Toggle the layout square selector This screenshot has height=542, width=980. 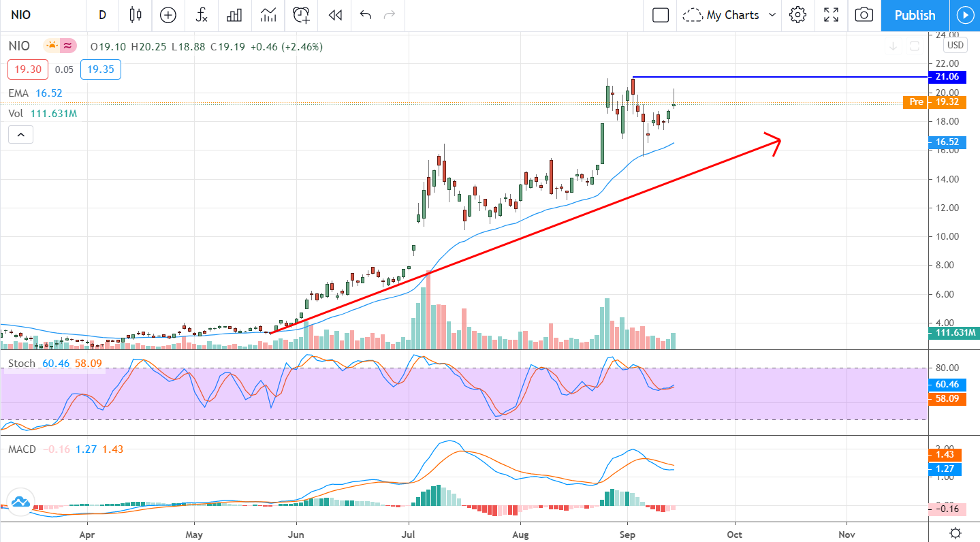(660, 15)
